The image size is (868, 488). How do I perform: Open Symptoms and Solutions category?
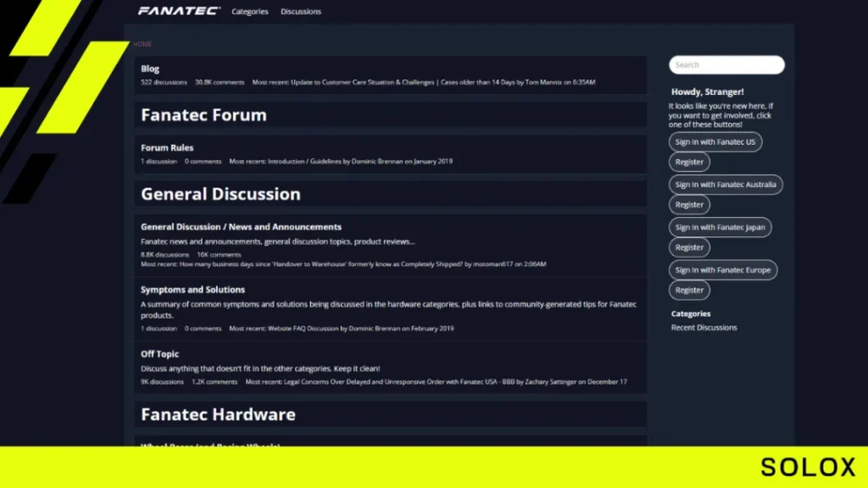pos(192,290)
